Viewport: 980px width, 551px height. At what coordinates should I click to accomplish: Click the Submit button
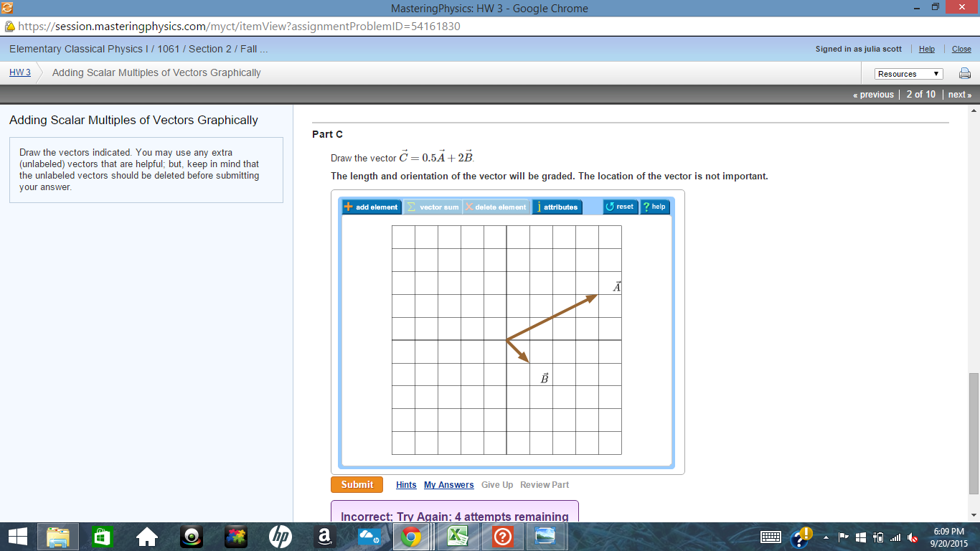pyautogui.click(x=356, y=484)
